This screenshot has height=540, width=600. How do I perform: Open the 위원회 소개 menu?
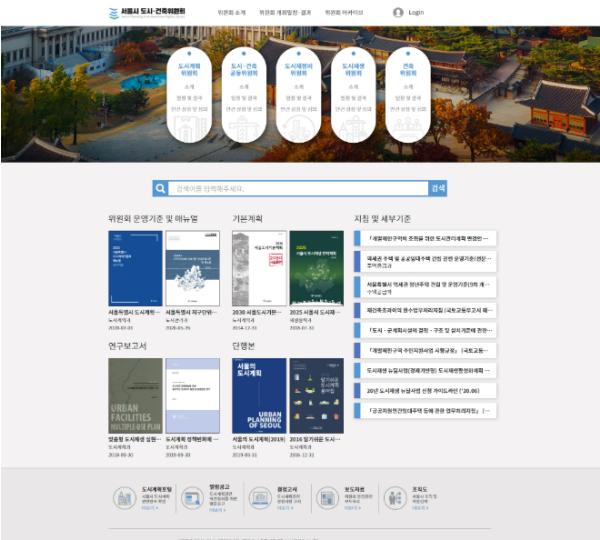click(x=231, y=13)
